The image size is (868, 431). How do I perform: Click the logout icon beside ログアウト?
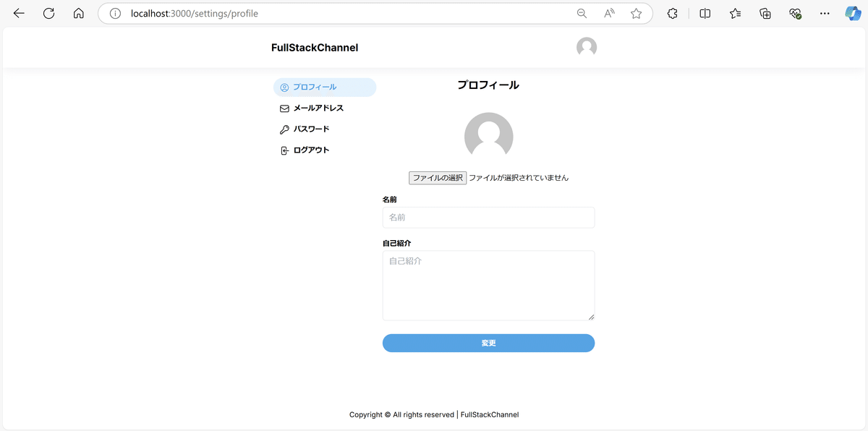point(284,150)
